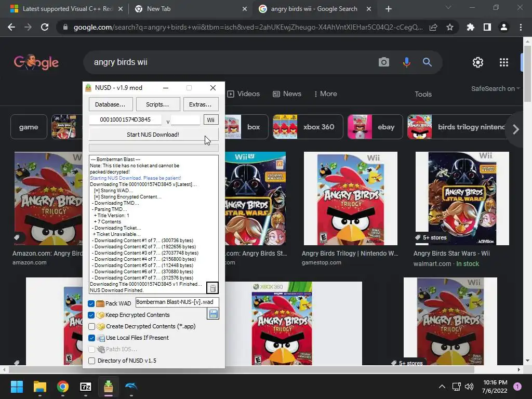Open Chrome tab search chevron
The width and height of the screenshot is (532, 399).
pos(448,7)
